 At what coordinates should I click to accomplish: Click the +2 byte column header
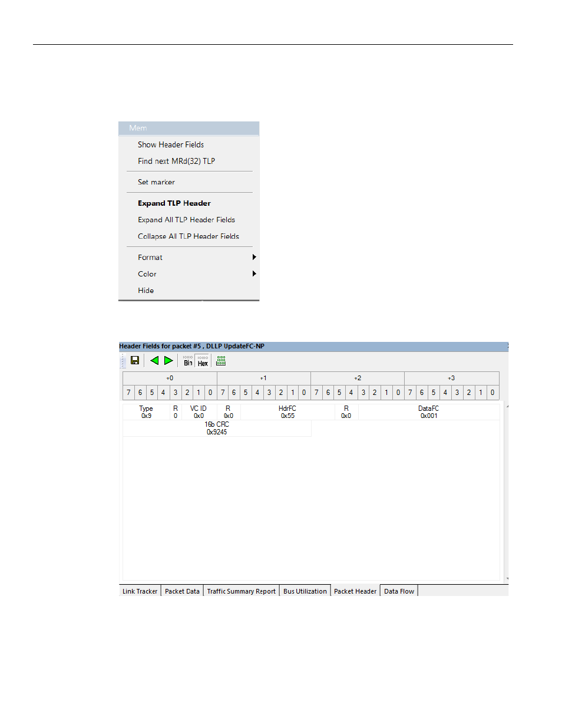(358, 378)
